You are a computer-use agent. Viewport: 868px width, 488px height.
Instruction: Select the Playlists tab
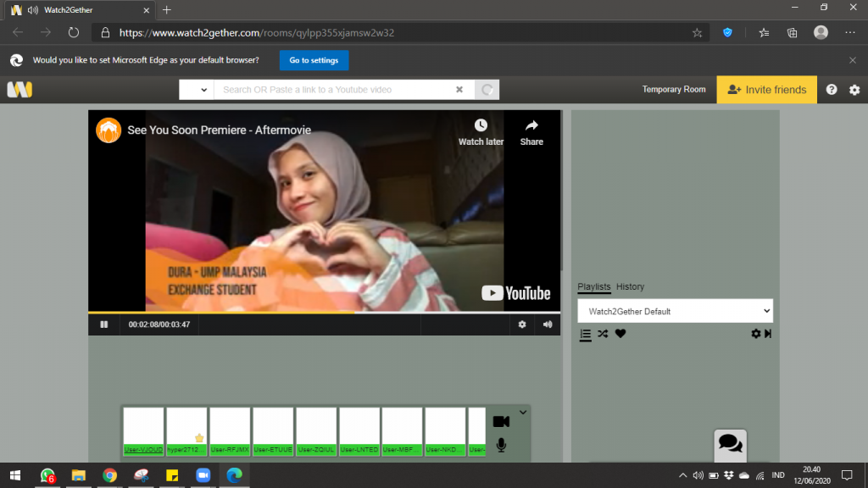[x=593, y=286]
